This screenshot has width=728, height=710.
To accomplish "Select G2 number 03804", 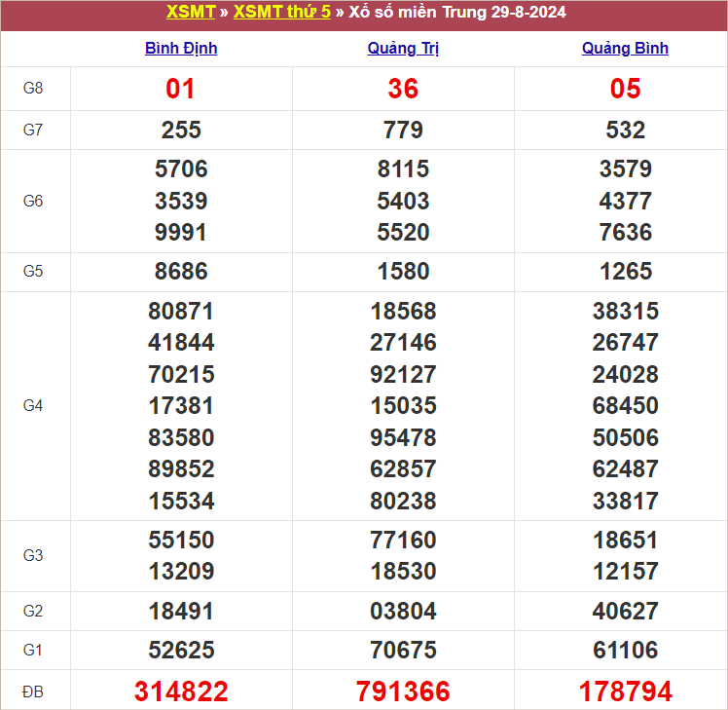I will coord(403,612).
